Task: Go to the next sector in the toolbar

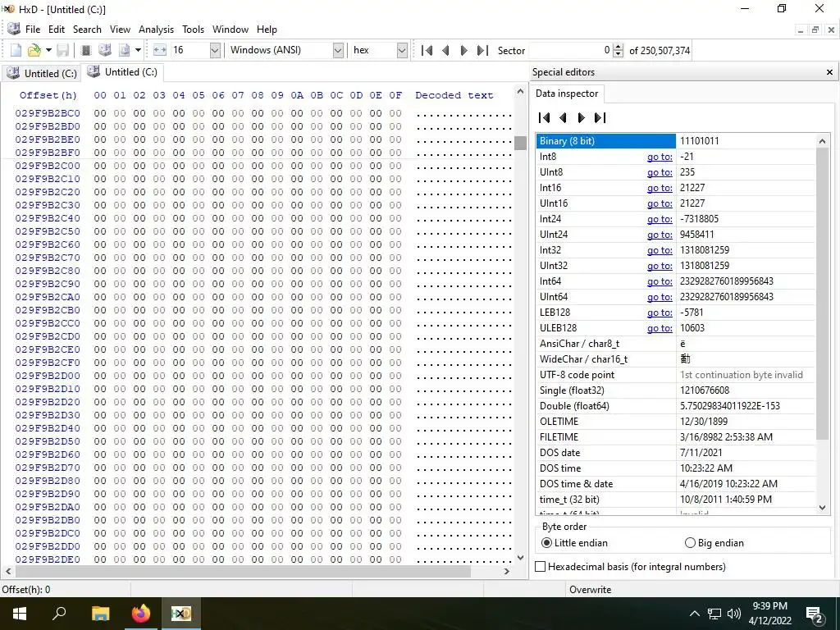Action: 464,50
